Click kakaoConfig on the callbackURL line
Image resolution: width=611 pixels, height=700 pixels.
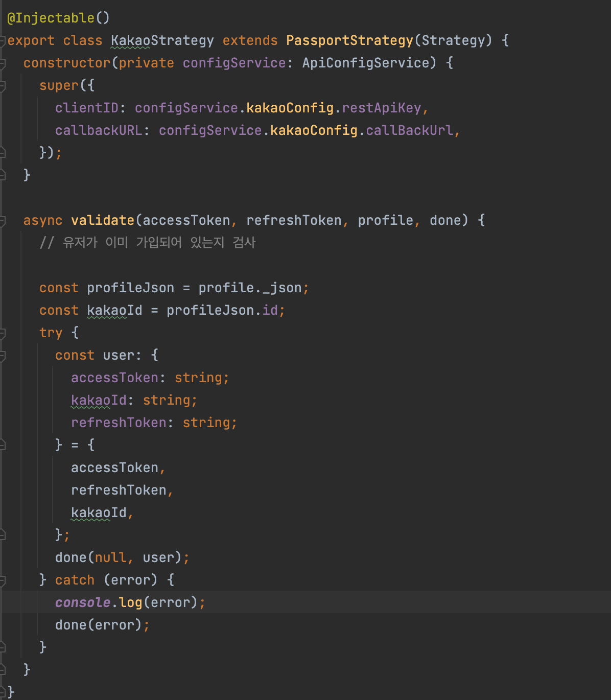coord(314,130)
